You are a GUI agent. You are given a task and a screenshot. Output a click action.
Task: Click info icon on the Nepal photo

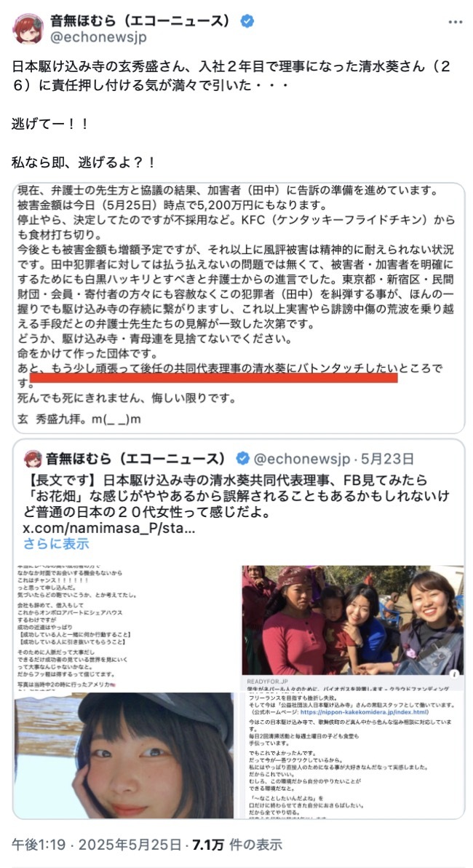coord(453,674)
